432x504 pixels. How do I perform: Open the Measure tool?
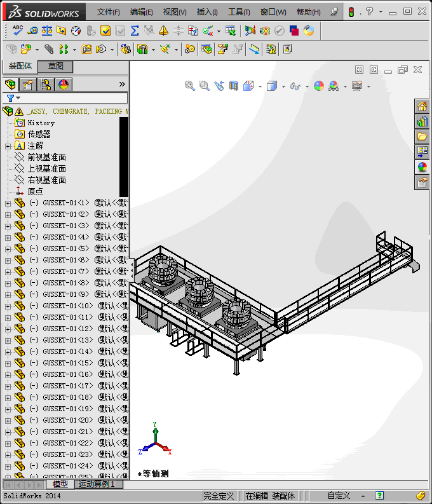coord(32,31)
